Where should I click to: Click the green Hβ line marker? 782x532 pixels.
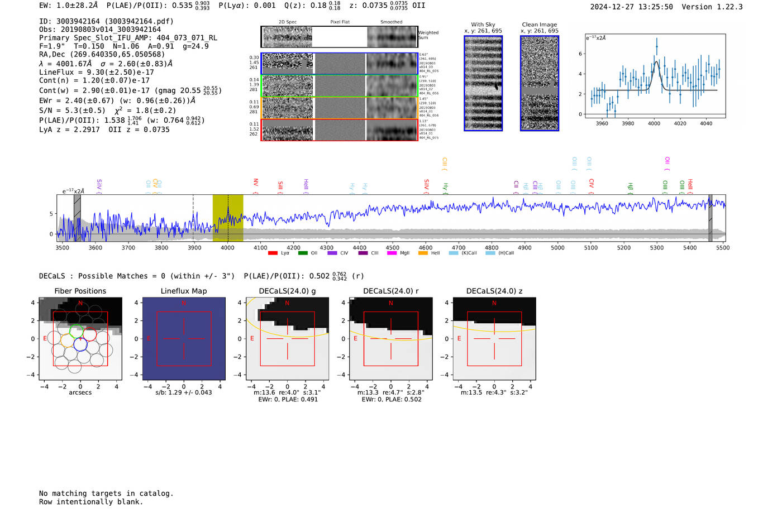click(x=630, y=188)
